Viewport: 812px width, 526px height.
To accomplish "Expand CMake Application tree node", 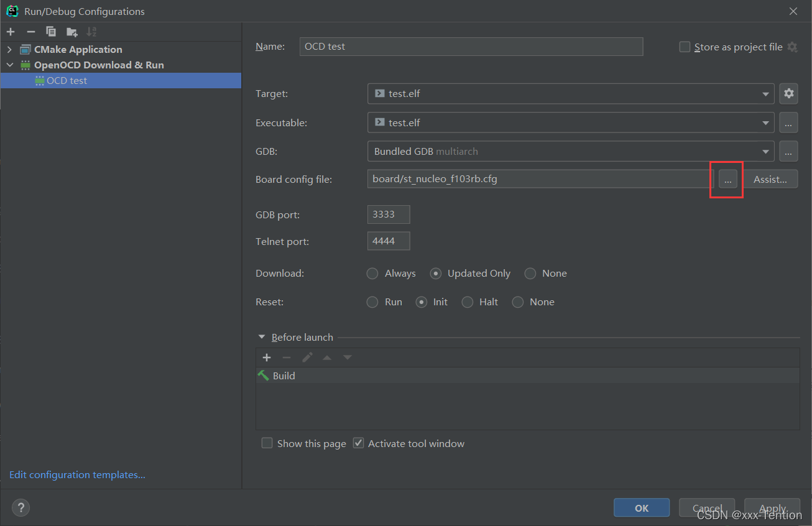I will click(9, 50).
